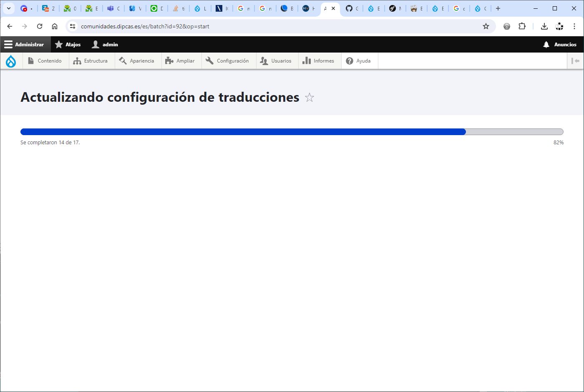Switch to the cartoon face icon tab

tap(417, 8)
